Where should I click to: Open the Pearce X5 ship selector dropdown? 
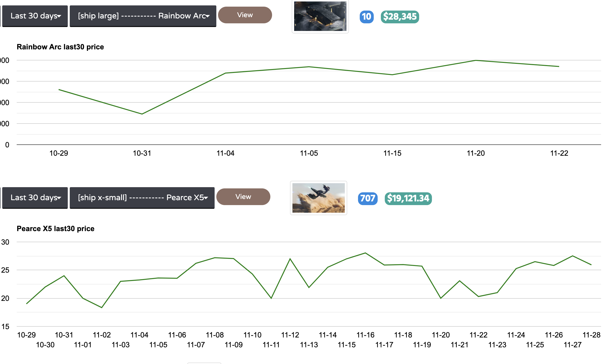point(142,198)
